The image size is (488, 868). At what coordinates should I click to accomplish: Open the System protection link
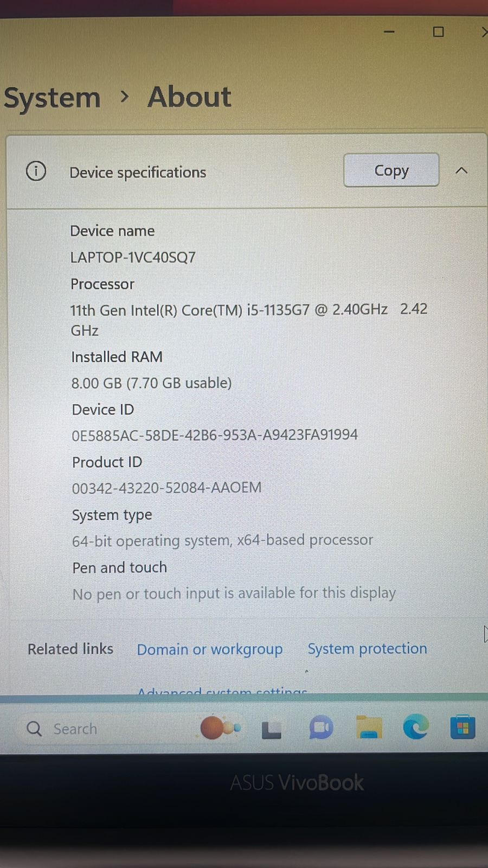pyautogui.click(x=367, y=648)
